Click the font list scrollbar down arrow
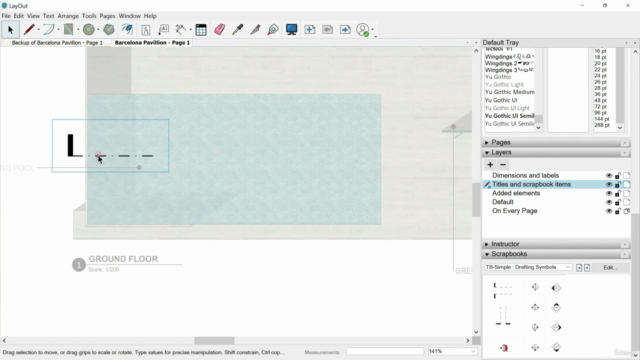 tap(538, 128)
